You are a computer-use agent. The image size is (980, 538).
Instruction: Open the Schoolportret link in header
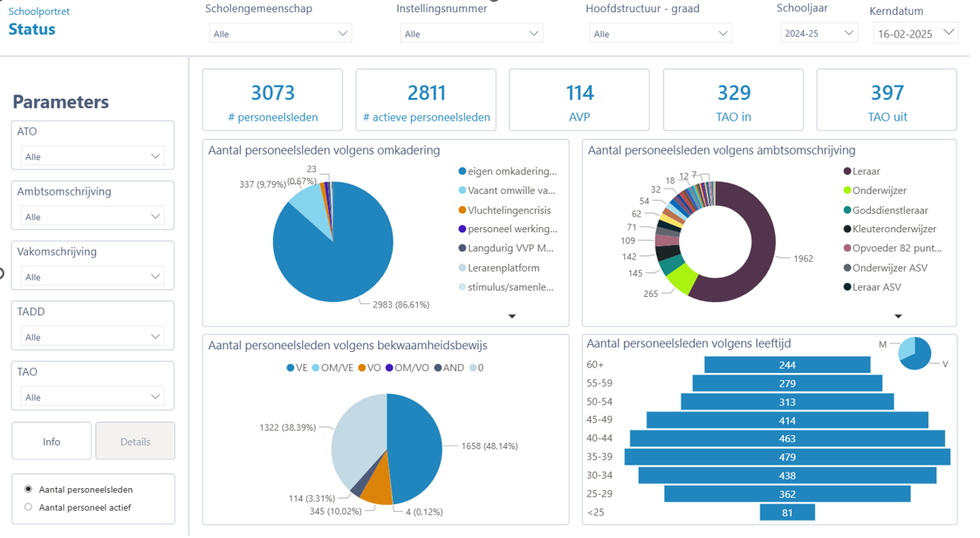click(39, 12)
